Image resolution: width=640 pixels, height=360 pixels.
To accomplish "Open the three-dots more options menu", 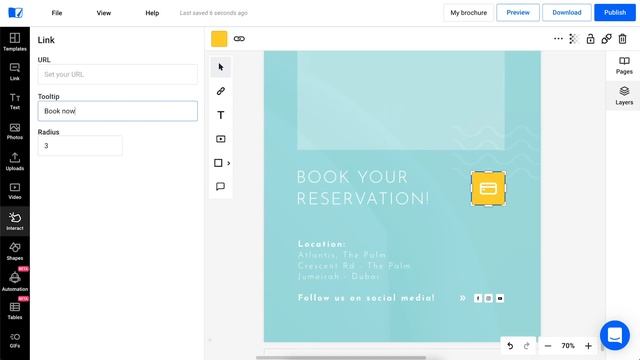I will click(x=558, y=39).
